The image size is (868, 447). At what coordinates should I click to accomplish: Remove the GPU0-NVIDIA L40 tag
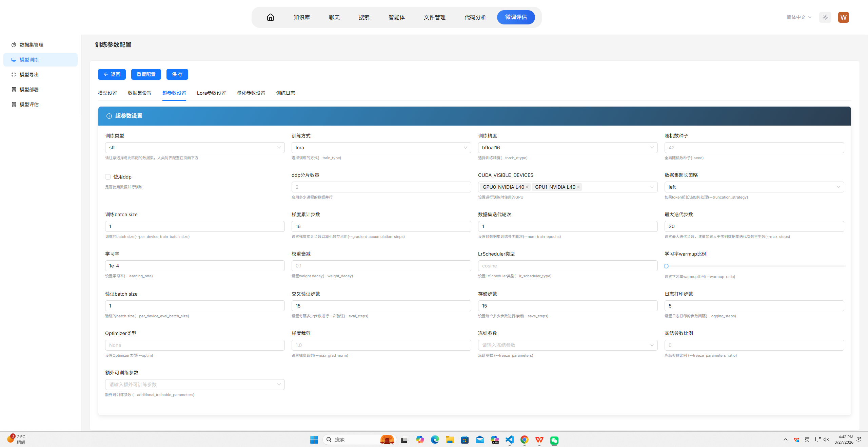click(527, 187)
